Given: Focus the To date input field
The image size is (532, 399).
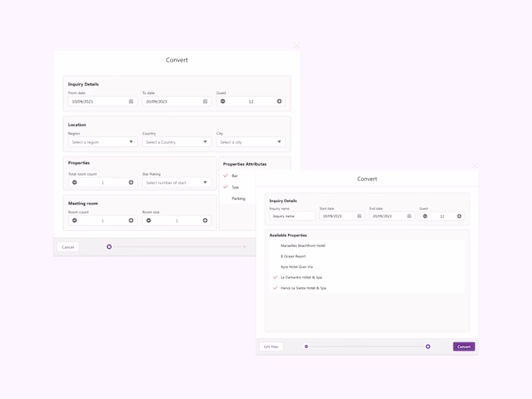Looking at the screenshot, I should [x=177, y=101].
